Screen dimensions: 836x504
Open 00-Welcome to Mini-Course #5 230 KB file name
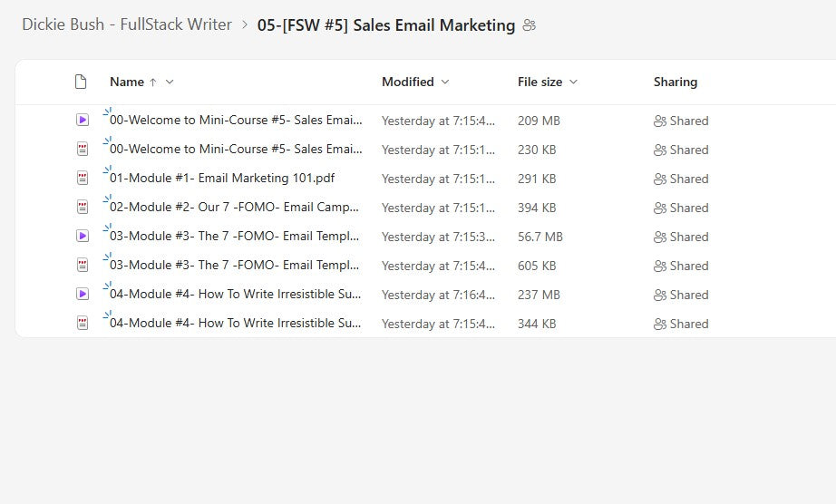click(236, 150)
